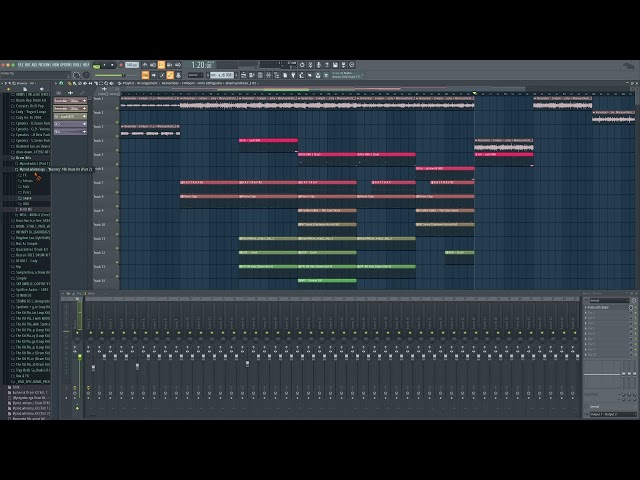Click the plus on the fifth picker pattern
The height and width of the screenshot is (480, 640).
click(84, 132)
